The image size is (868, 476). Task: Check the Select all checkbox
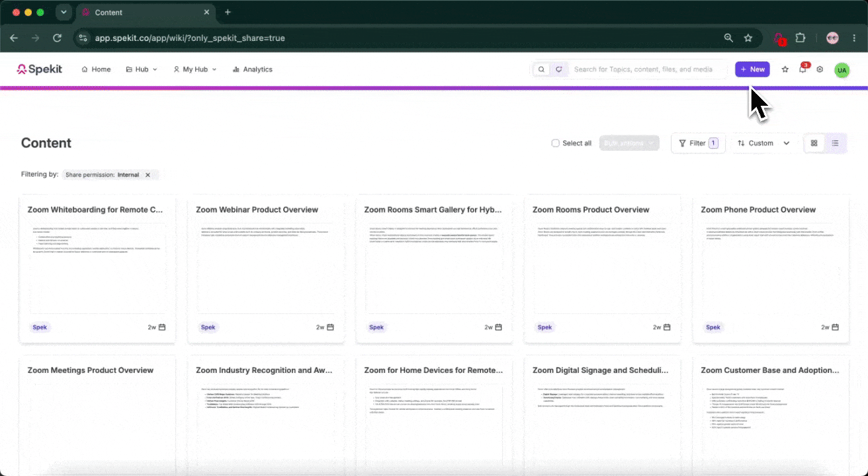[x=556, y=143]
